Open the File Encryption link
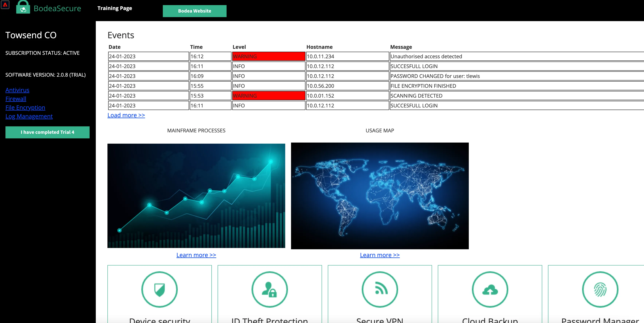 [x=25, y=107]
